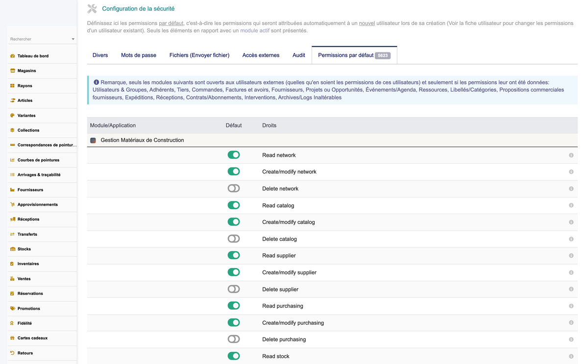Click the Fournisseurs factory icon
The image size is (588, 364).
pyautogui.click(x=12, y=190)
